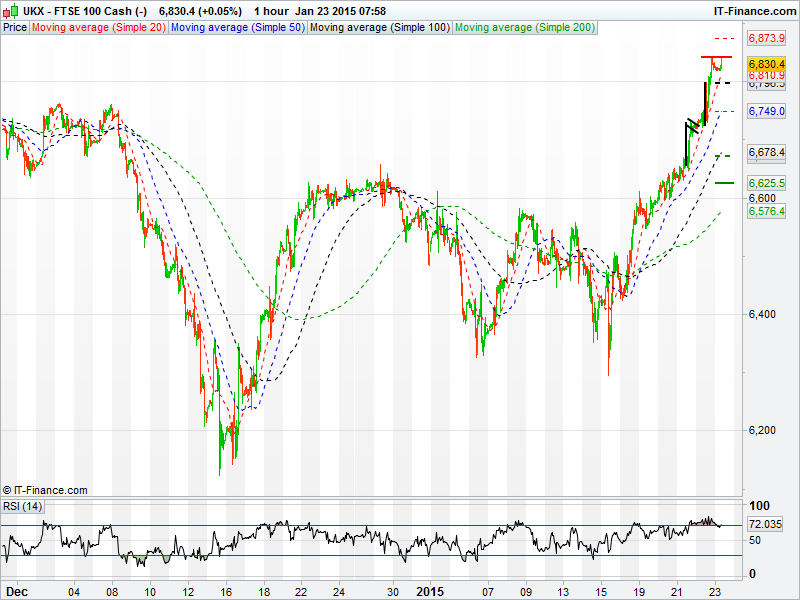Click the red 6,873.9 price label
The image size is (800, 600).
766,38
